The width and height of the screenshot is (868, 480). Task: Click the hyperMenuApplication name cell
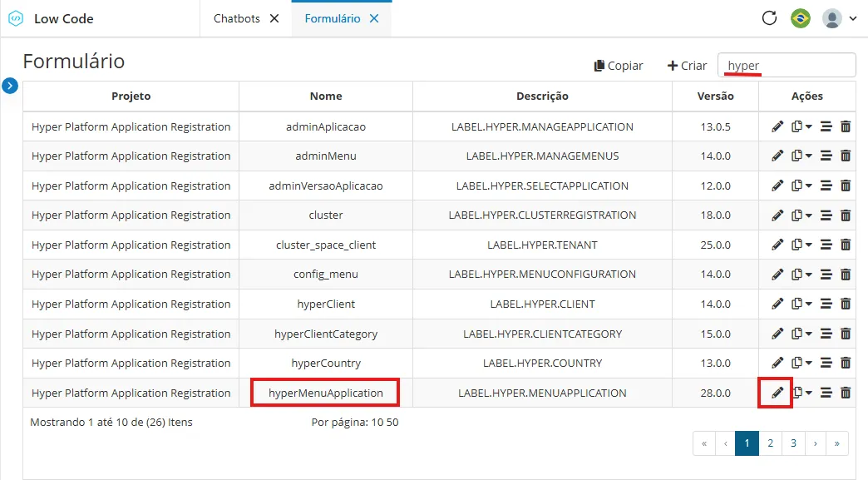coord(326,393)
